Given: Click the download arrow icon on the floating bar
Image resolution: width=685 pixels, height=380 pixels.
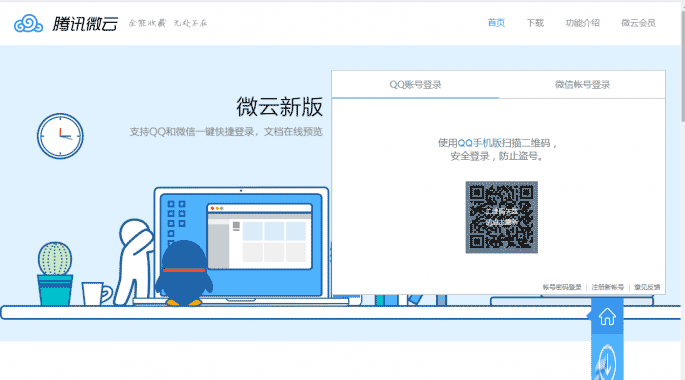Looking at the screenshot, I should tap(607, 363).
